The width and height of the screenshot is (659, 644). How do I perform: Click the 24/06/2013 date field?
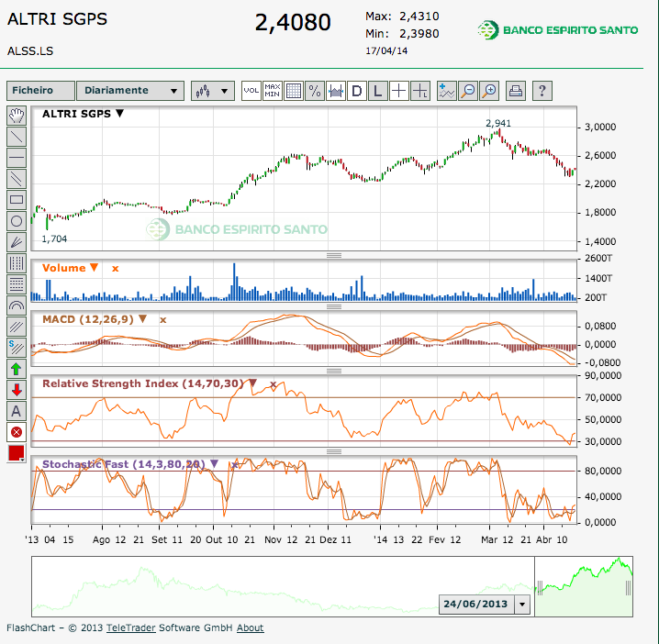[476, 605]
